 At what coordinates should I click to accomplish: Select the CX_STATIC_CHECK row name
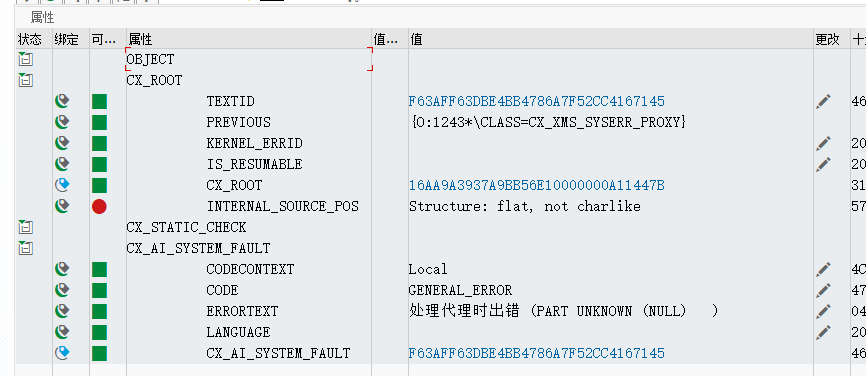(186, 227)
